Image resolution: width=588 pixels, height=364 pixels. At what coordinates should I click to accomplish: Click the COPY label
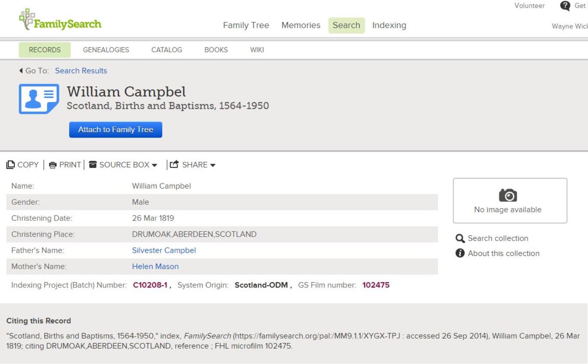(x=28, y=165)
